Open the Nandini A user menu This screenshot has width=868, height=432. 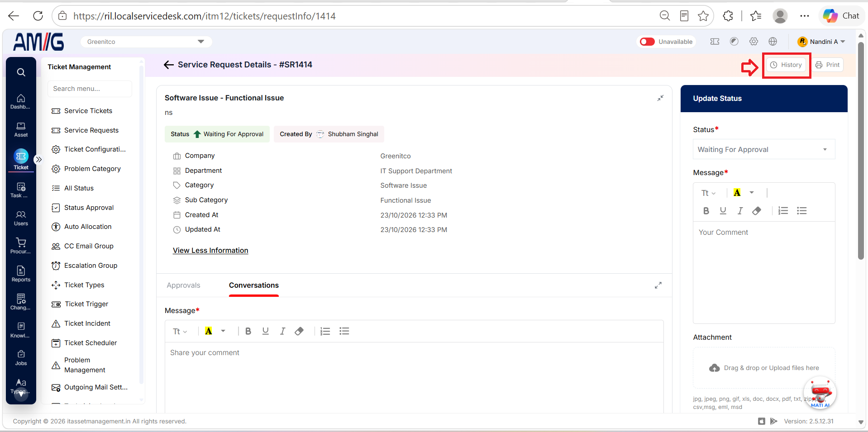coord(821,42)
